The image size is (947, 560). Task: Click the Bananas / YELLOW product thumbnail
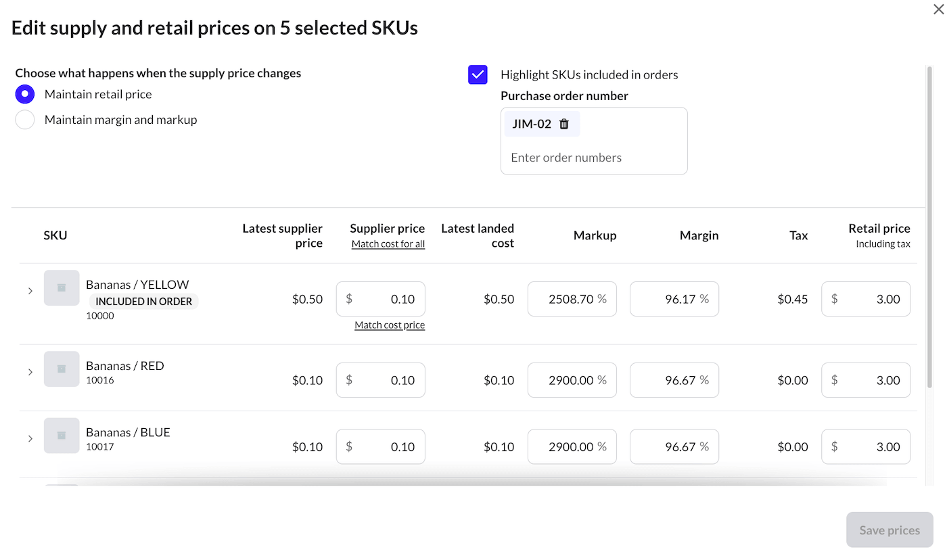pos(62,288)
